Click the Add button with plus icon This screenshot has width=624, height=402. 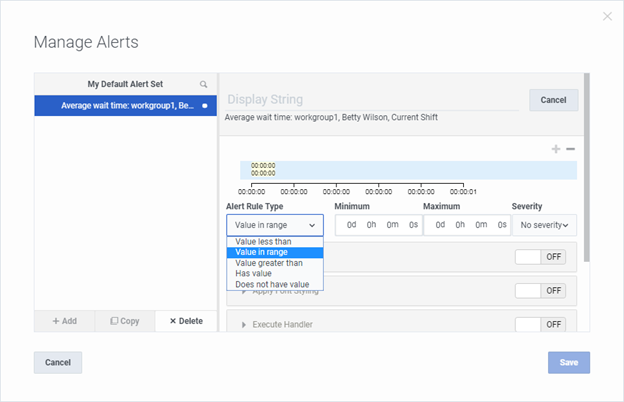pos(64,321)
